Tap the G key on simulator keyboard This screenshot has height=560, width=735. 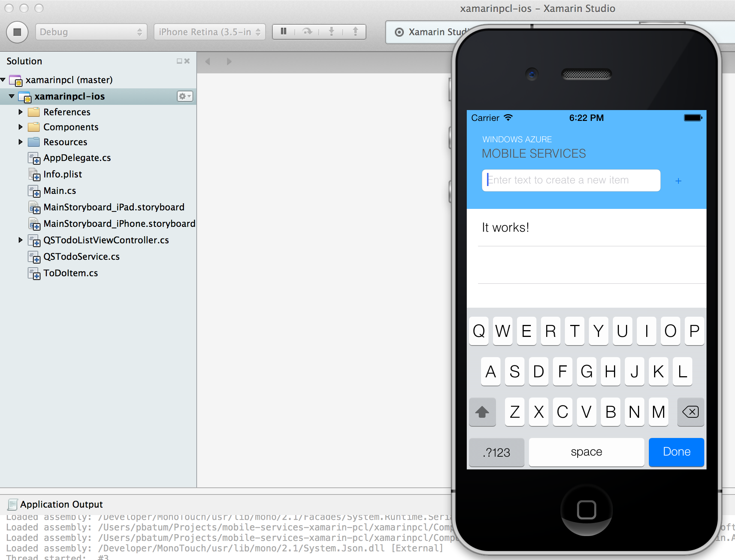586,371
